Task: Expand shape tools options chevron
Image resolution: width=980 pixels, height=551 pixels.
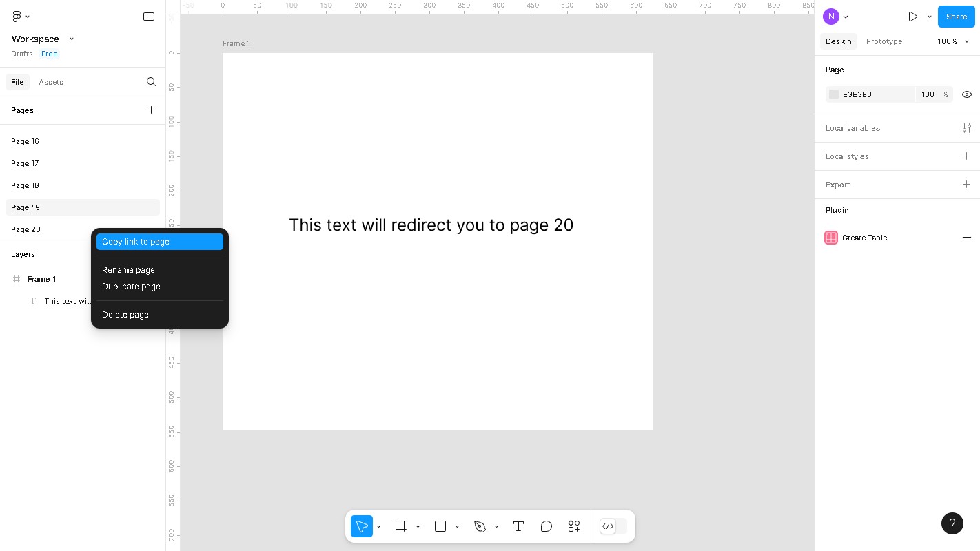Action: coord(457,527)
